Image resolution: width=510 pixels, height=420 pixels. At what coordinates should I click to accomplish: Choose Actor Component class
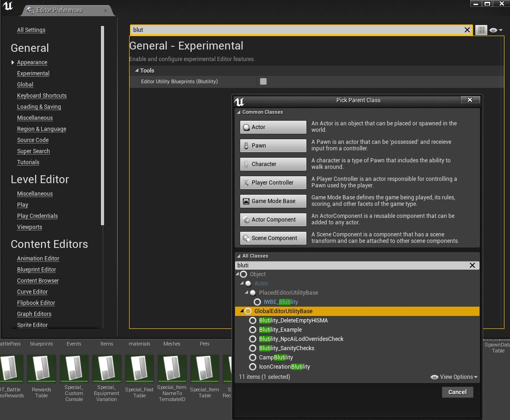[x=273, y=220]
